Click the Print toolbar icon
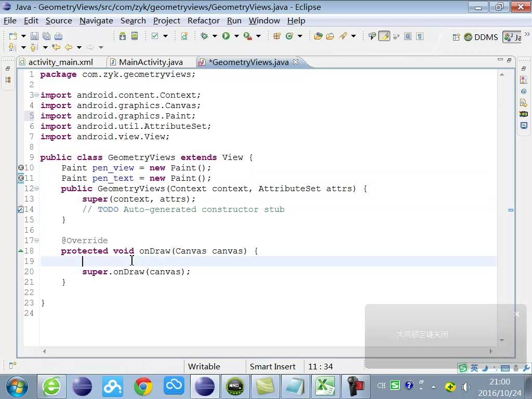Image resolution: width=532 pixels, height=399 pixels. coord(58,36)
